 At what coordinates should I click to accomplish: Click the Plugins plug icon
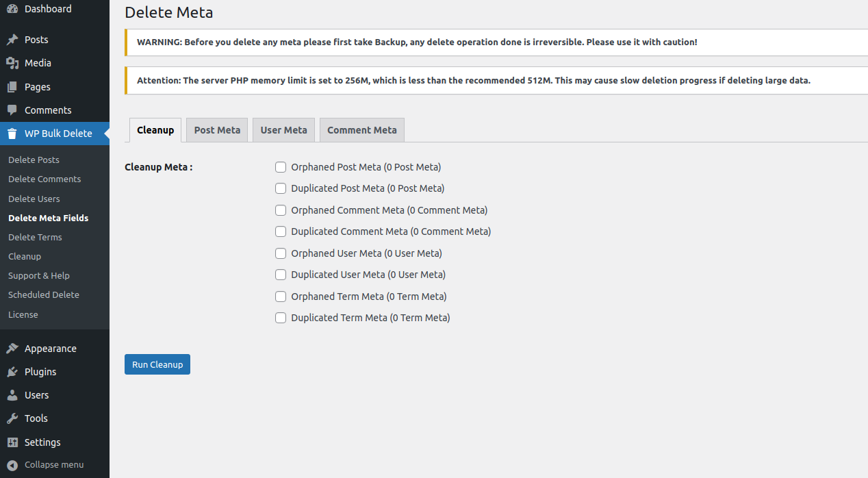pyautogui.click(x=12, y=372)
